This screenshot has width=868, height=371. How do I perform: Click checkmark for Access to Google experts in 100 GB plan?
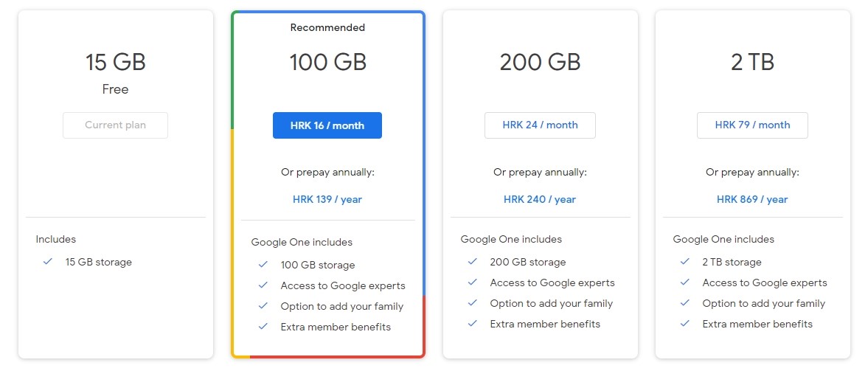coord(263,285)
